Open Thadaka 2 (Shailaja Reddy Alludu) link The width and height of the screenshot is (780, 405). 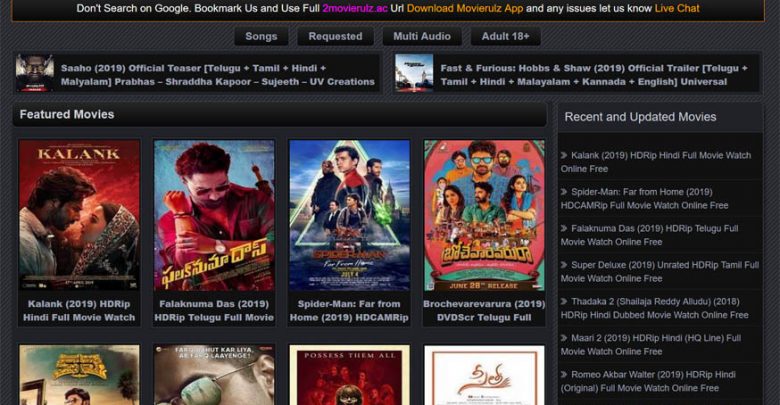click(x=654, y=308)
